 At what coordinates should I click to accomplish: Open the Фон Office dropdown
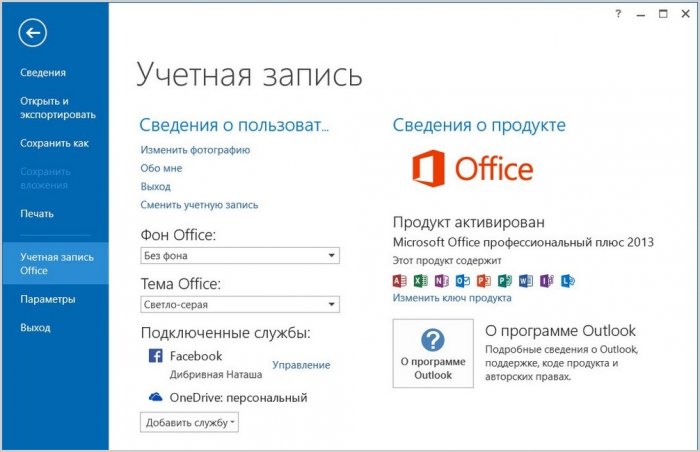click(x=240, y=255)
